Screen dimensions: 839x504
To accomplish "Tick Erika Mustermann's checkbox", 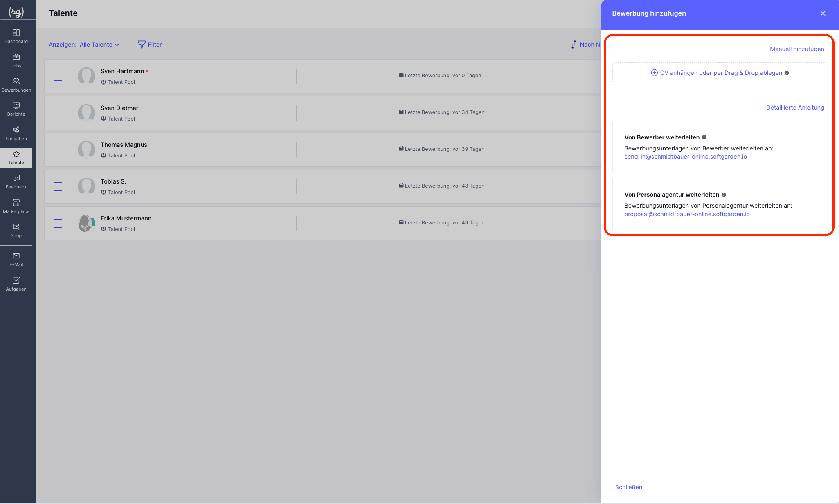I will [58, 223].
